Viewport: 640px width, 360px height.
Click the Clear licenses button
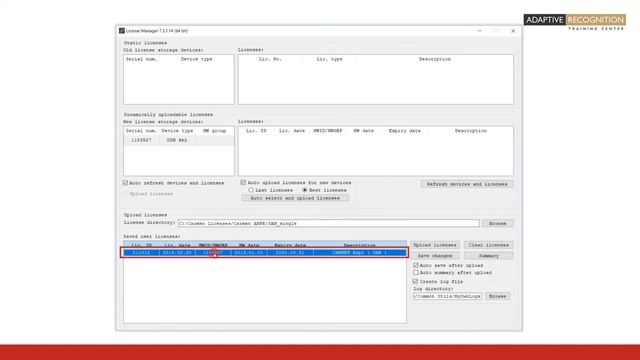488,245
